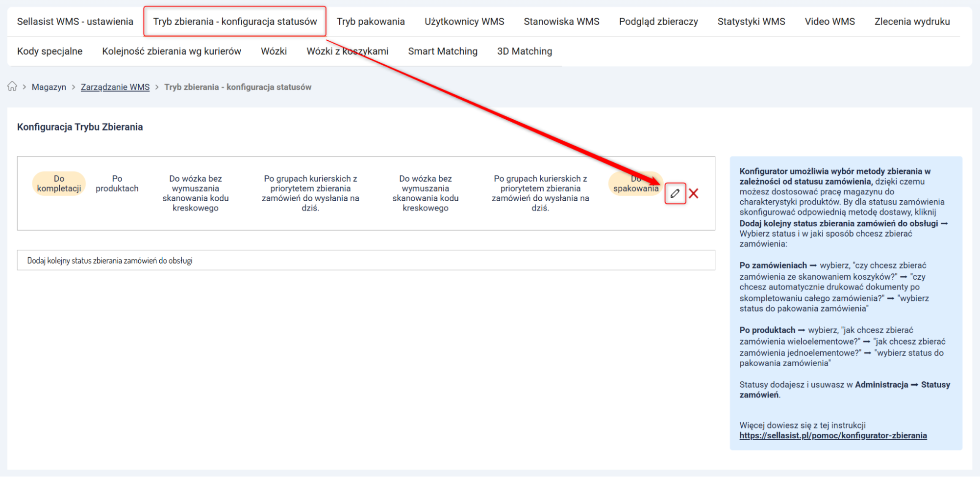Click Zarządzanie WMS breadcrumb link
The image size is (980, 477).
coord(115,87)
